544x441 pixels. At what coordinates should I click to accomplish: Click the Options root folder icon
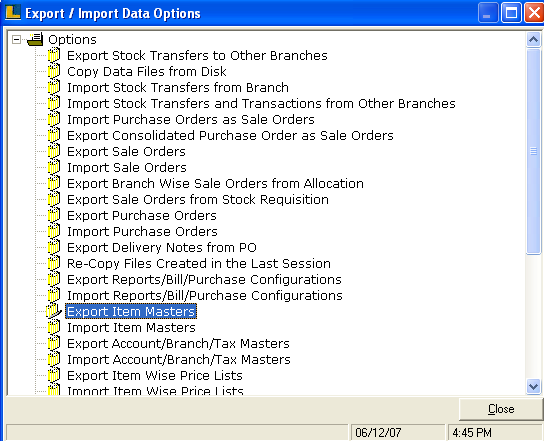(35, 39)
